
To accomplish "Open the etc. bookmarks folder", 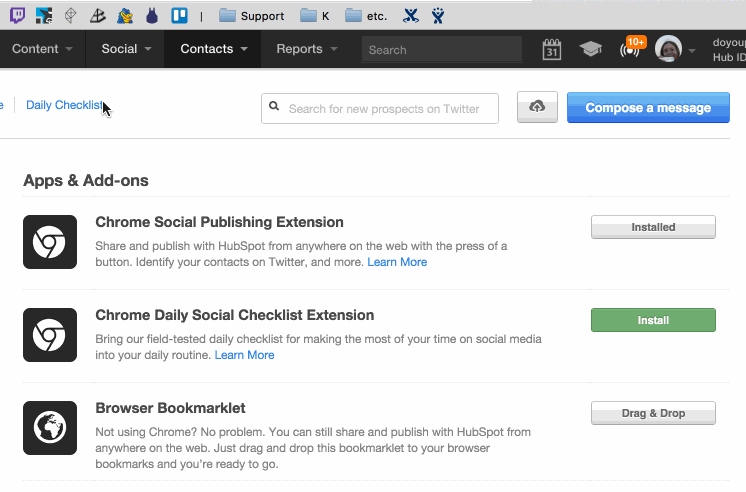I will [x=366, y=16].
